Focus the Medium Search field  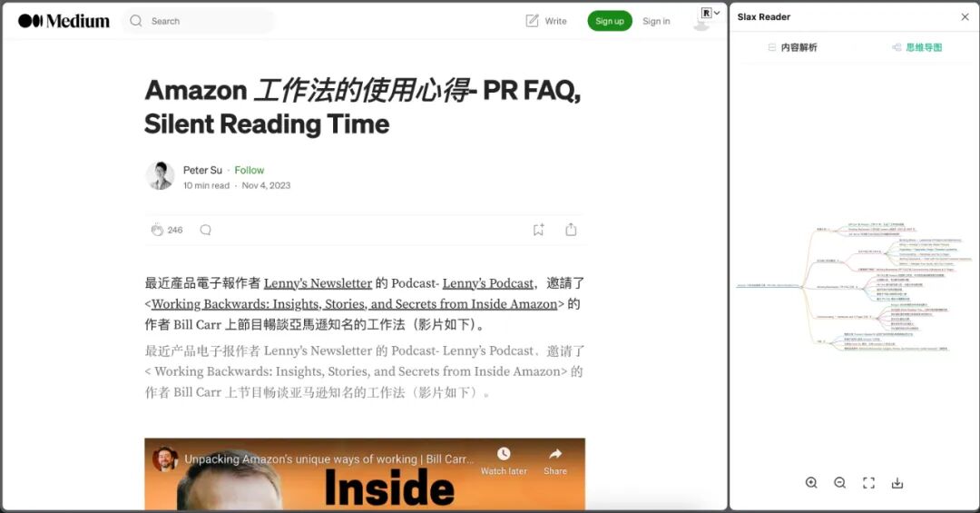point(199,21)
